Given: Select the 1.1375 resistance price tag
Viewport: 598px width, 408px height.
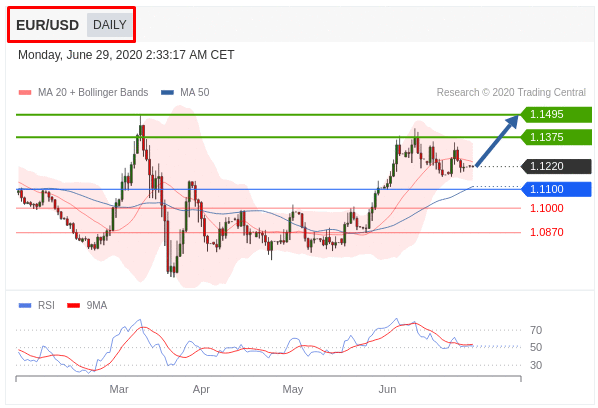Looking at the screenshot, I should tap(556, 137).
